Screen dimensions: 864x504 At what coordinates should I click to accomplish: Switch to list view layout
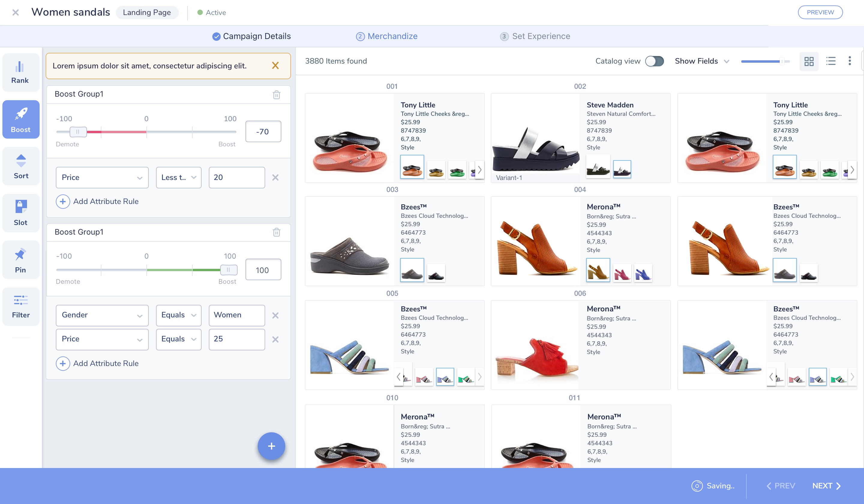click(830, 61)
